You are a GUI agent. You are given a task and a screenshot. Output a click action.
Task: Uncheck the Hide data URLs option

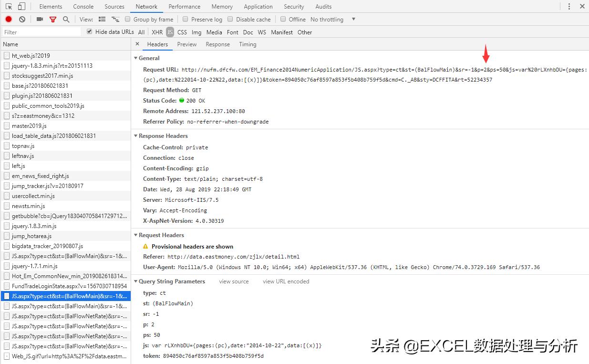89,31
